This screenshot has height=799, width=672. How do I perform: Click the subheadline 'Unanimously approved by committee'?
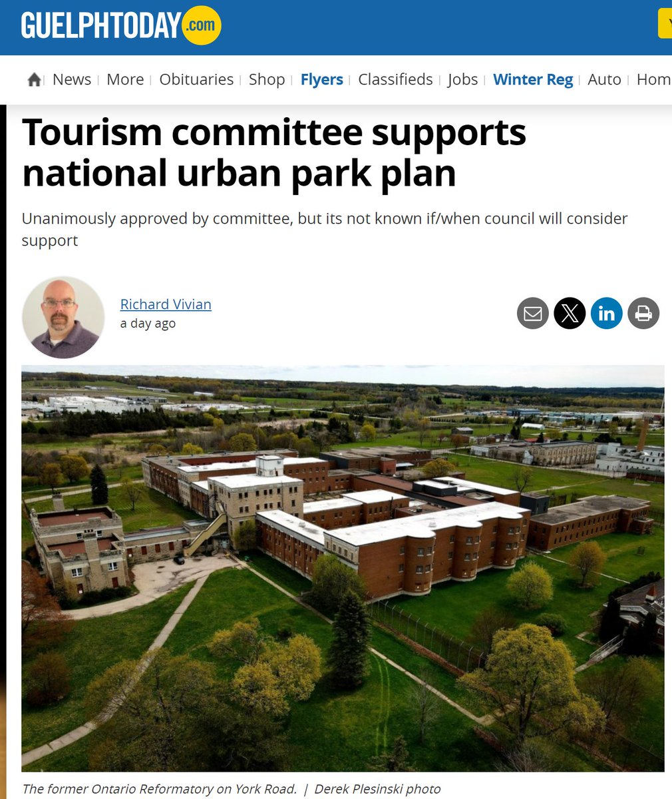tap(325, 228)
